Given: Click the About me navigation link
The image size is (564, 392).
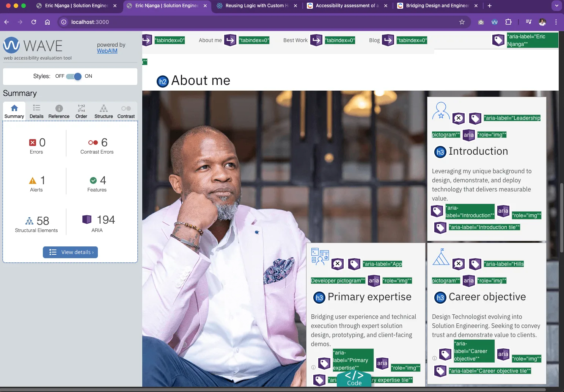Looking at the screenshot, I should (210, 40).
